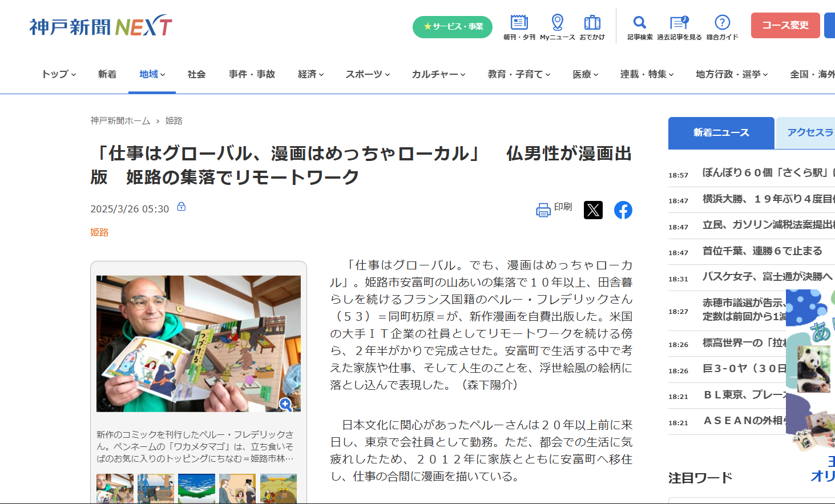Enlarge main photo with magnifier icon

coord(286,404)
